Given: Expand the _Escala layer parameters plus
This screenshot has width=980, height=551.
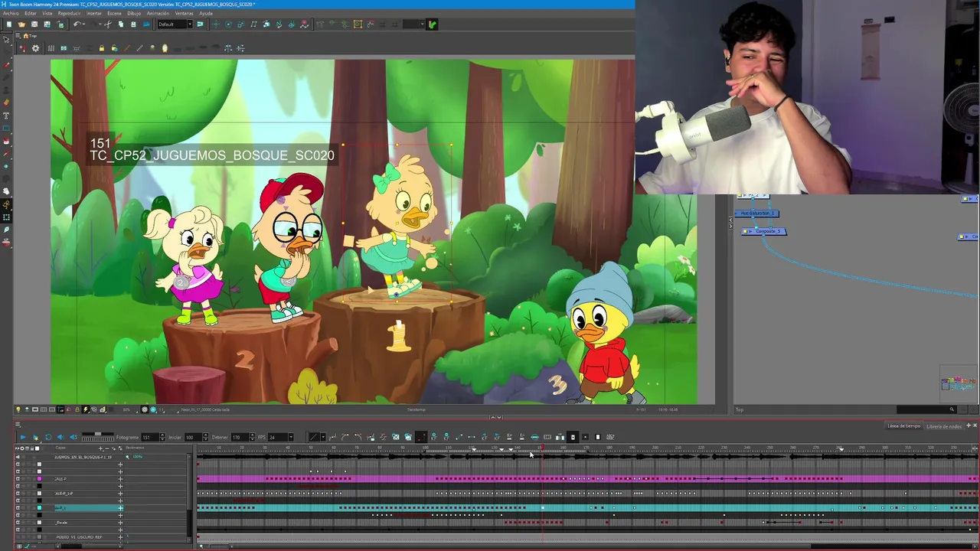Looking at the screenshot, I should [120, 523].
